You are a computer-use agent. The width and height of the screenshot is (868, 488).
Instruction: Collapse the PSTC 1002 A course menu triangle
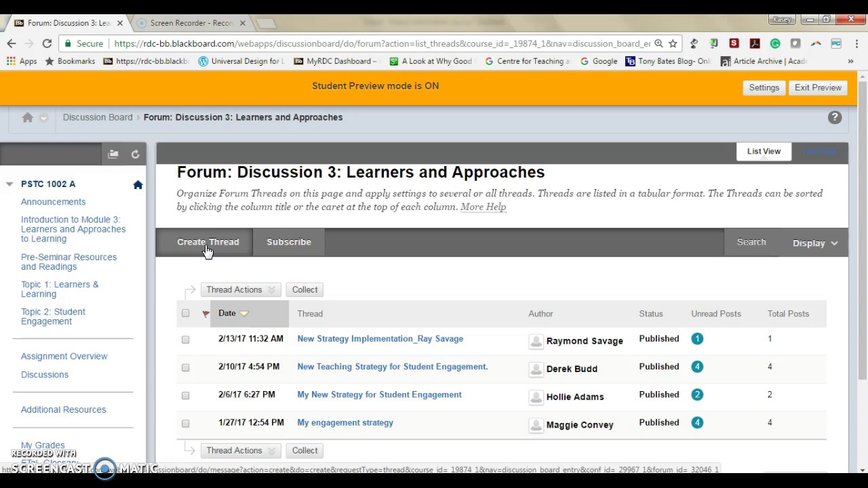click(9, 184)
